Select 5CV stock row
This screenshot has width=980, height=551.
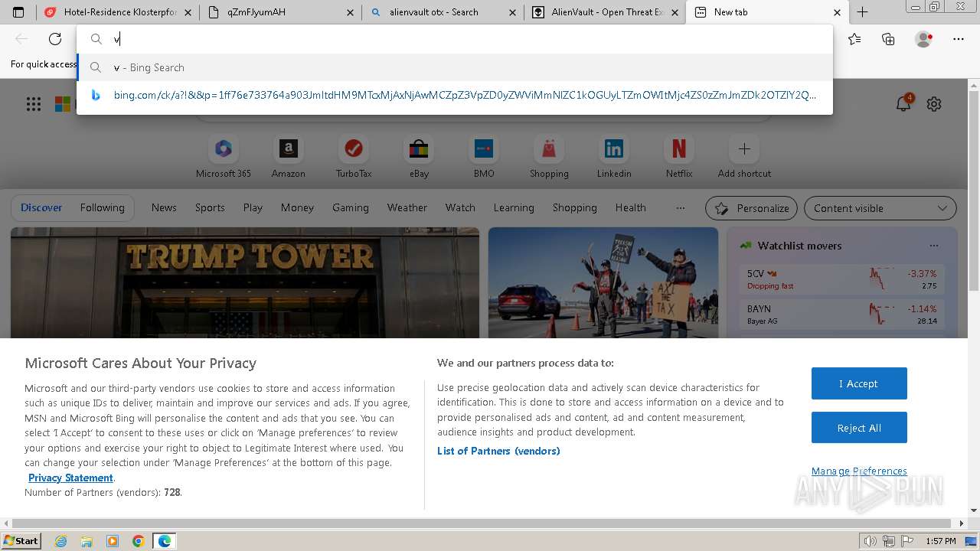tap(842, 279)
